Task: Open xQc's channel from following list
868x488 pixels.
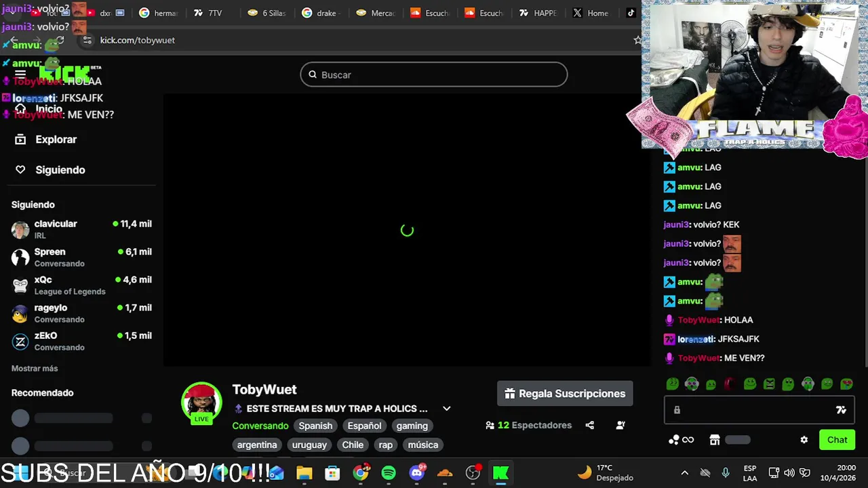Action: point(81,285)
